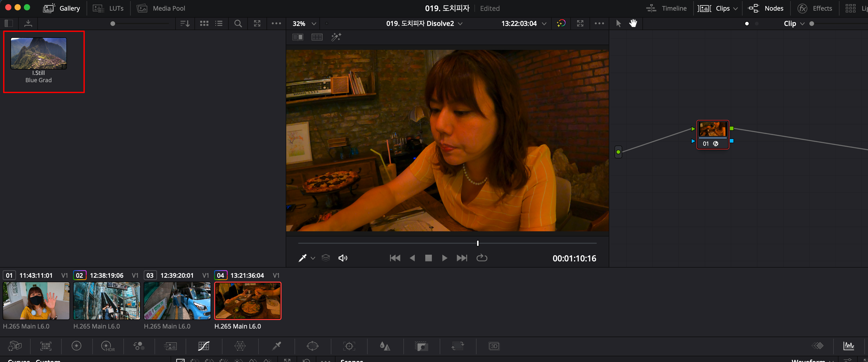Open the Dissolve2 timeline name dropdown
The height and width of the screenshot is (362, 868).
click(x=460, y=24)
